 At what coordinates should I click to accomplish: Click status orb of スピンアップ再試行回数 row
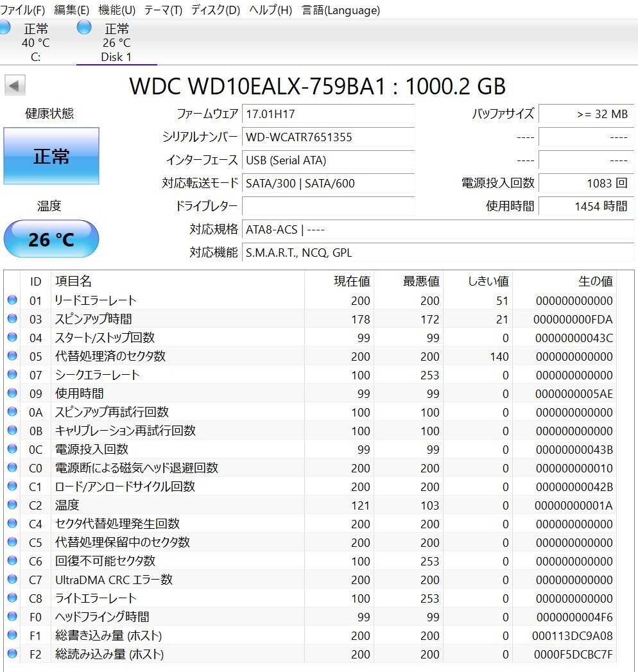coord(12,411)
